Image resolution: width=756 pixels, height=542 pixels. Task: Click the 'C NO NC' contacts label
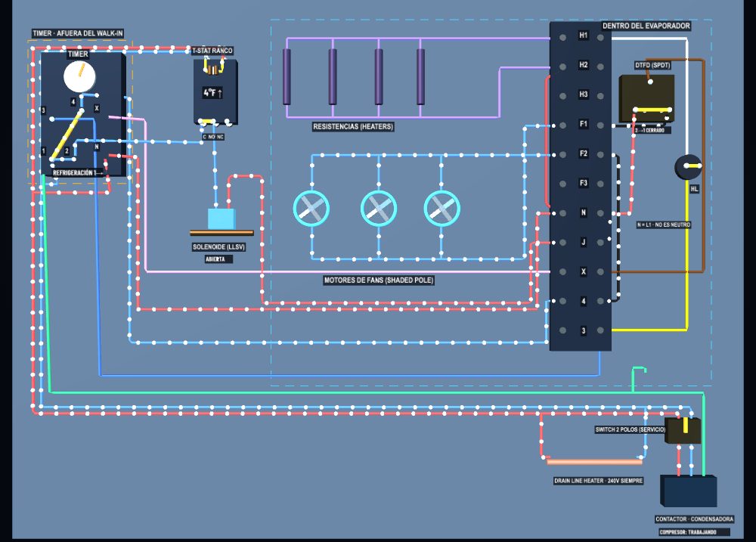(212, 137)
